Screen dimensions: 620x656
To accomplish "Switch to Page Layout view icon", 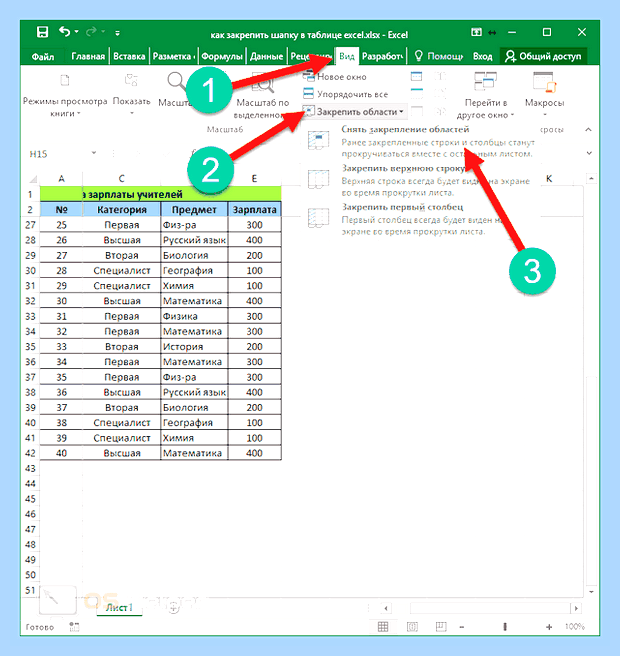I will pyautogui.click(x=412, y=626).
